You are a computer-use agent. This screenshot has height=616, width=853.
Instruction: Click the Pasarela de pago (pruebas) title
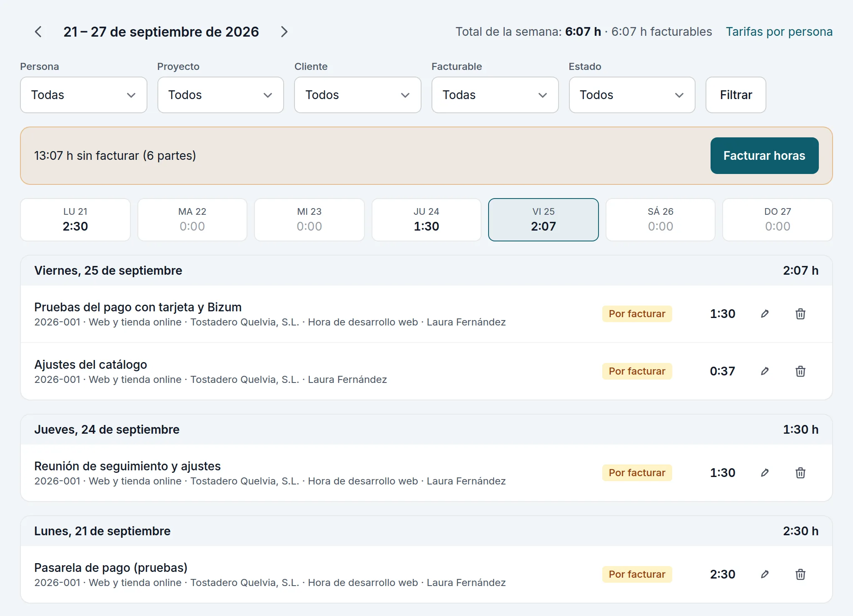click(x=111, y=568)
